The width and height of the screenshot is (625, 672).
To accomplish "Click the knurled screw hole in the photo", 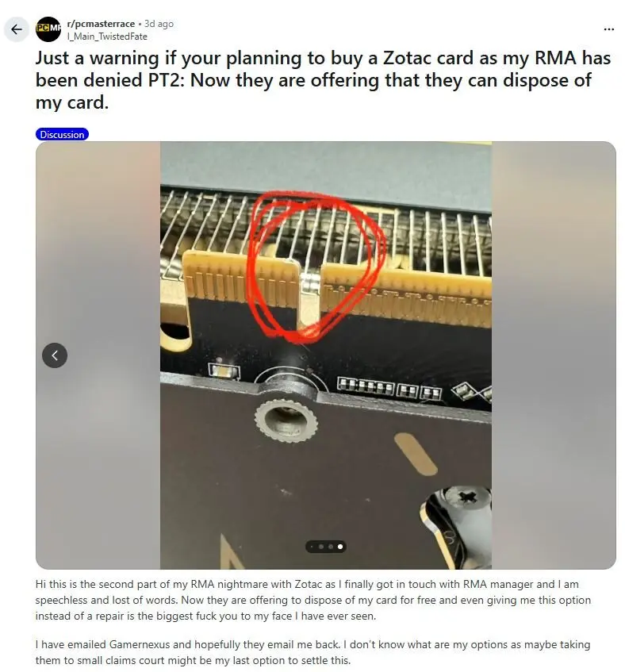I will [x=286, y=420].
